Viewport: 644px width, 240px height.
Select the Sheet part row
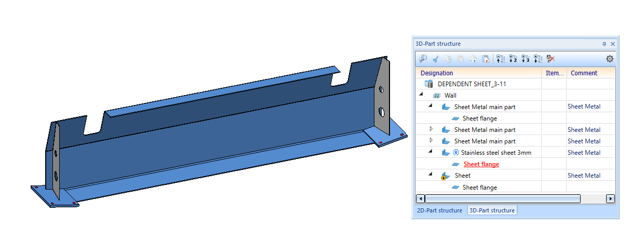463,176
